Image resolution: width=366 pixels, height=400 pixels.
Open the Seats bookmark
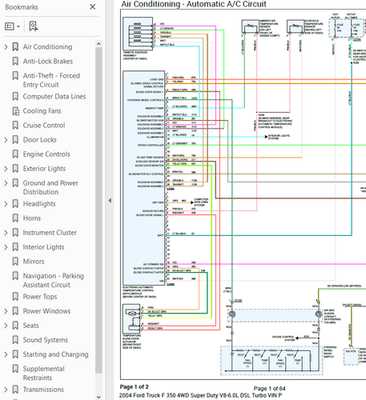point(31,325)
